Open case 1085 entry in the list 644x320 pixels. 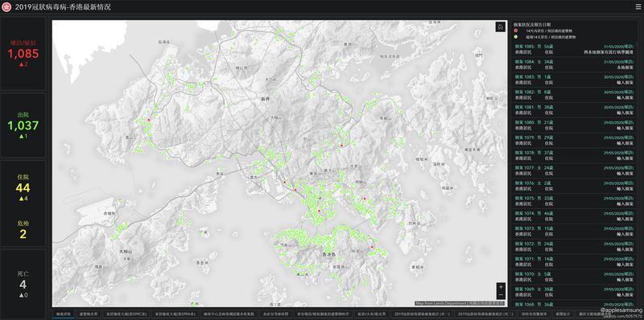575,49
